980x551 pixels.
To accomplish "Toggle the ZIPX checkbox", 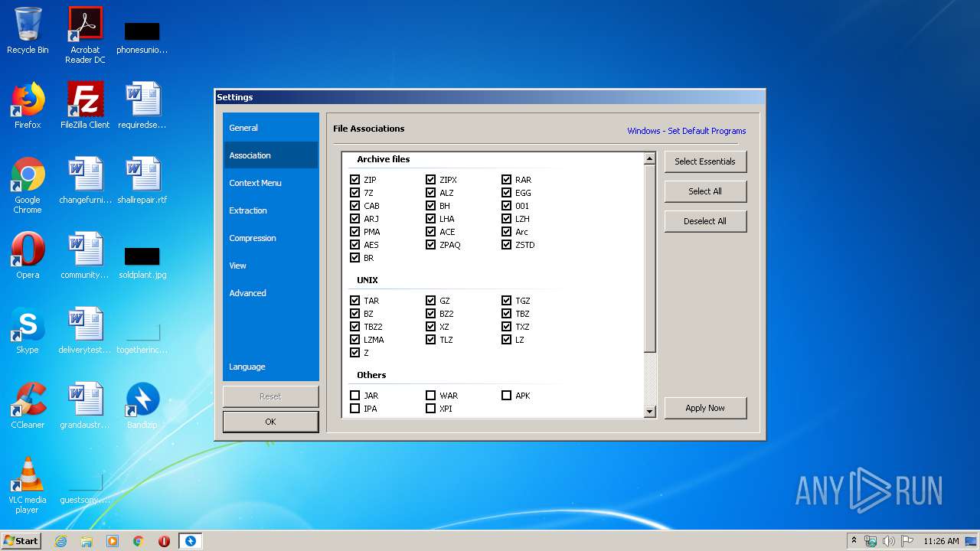I will point(430,180).
